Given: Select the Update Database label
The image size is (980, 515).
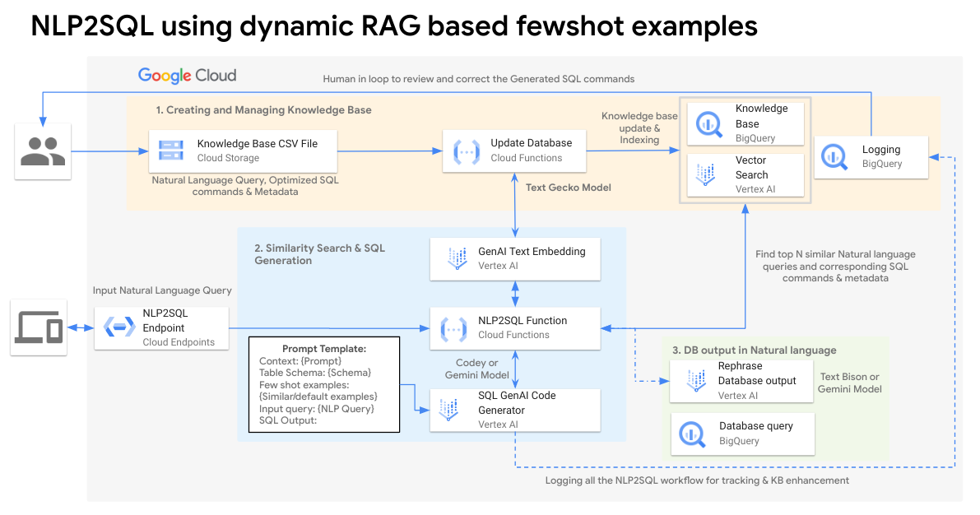Looking at the screenshot, I should click(532, 143).
